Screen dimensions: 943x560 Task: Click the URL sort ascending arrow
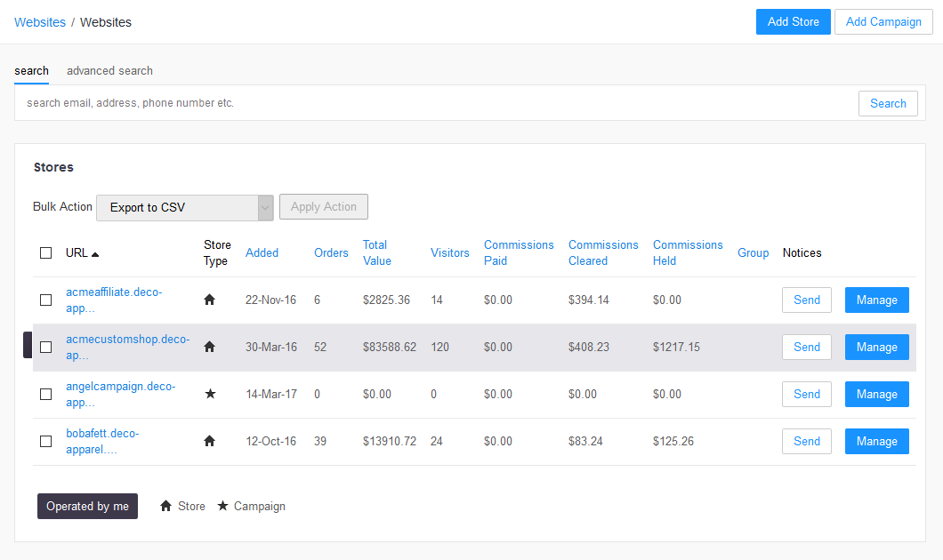[x=95, y=254]
